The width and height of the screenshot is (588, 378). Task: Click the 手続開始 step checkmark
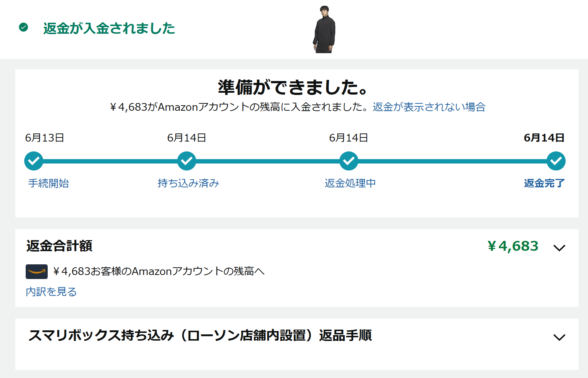[x=34, y=161]
